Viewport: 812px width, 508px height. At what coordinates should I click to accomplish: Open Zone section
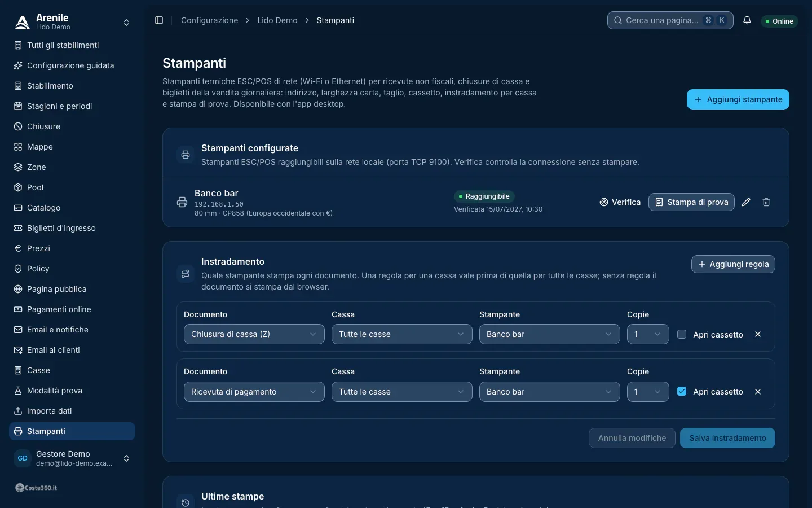click(72, 167)
